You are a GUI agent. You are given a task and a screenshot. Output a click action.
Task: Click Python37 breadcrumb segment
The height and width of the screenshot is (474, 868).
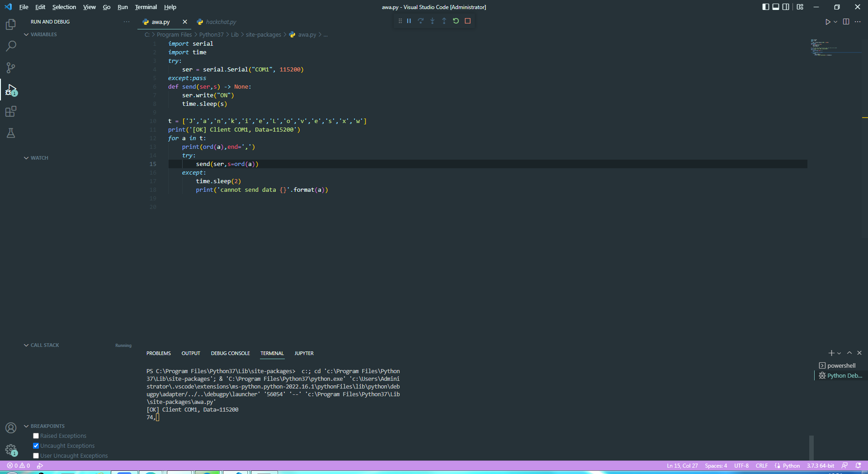211,34
